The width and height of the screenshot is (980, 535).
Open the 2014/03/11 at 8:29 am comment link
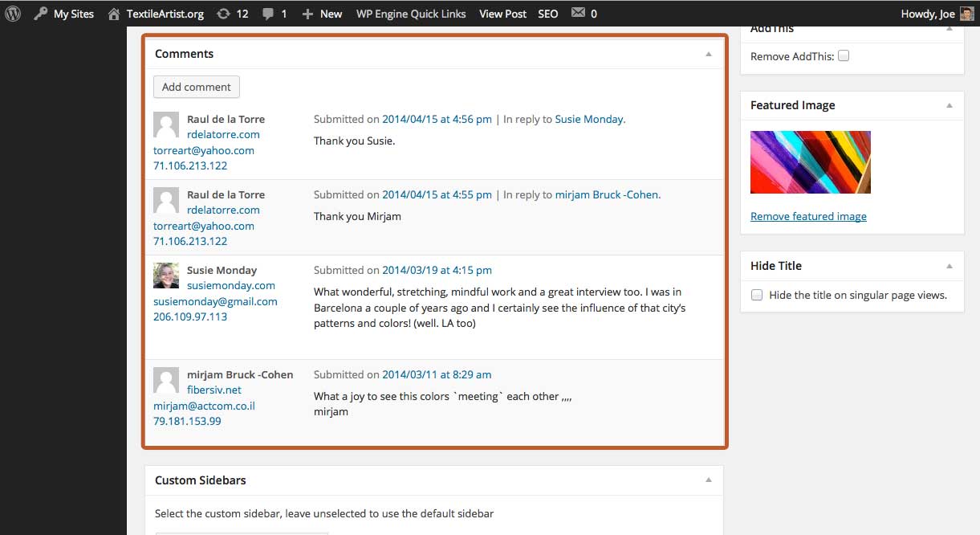(437, 374)
